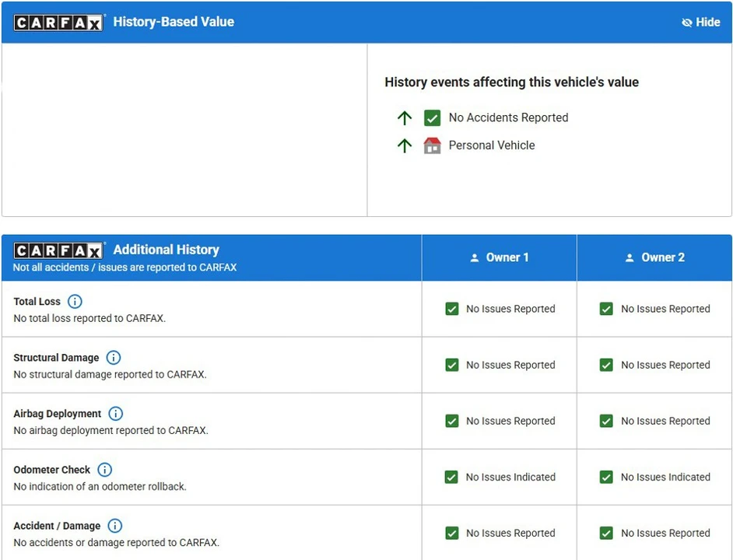The width and height of the screenshot is (733, 560).
Task: Click the Personal Vehicle text
Action: click(x=492, y=145)
